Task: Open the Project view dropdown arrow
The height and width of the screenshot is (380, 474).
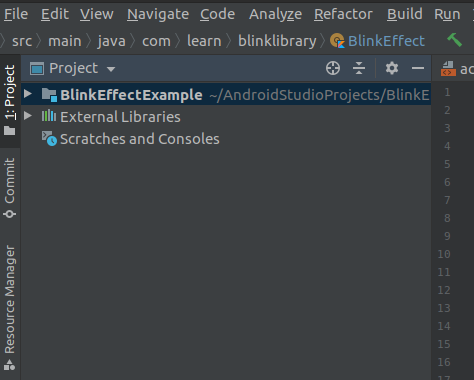Action: pyautogui.click(x=111, y=69)
